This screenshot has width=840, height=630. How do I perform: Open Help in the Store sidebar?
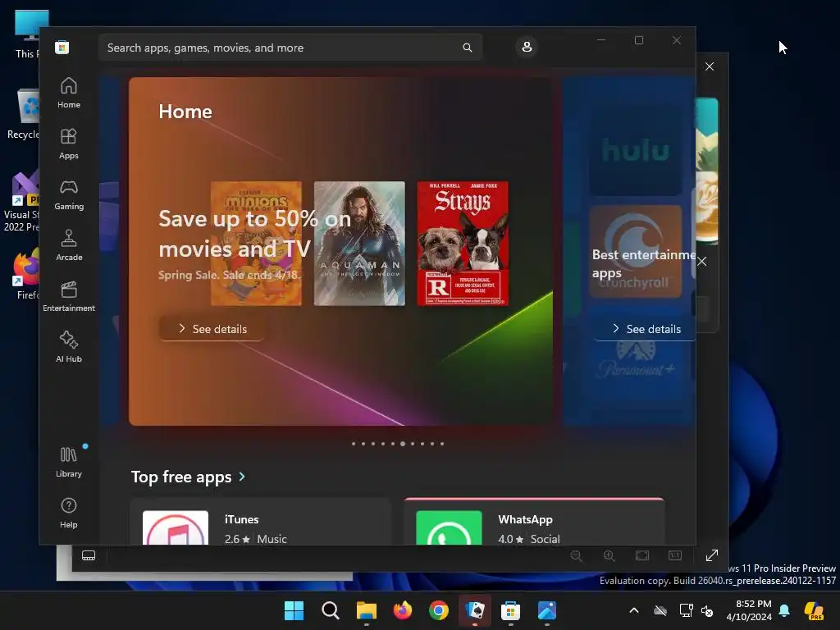click(x=69, y=514)
